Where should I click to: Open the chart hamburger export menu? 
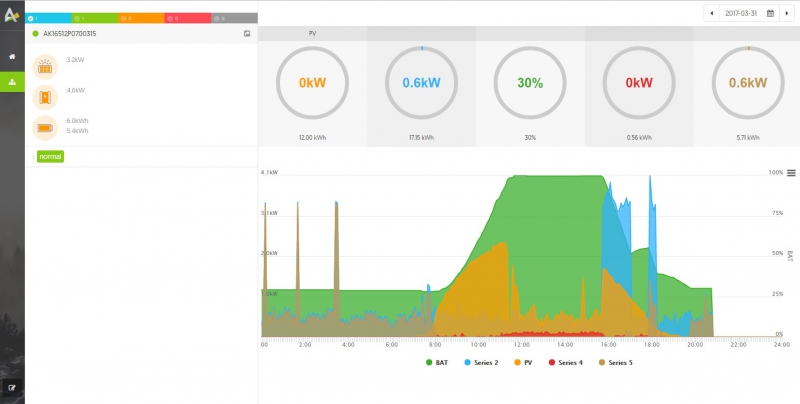791,173
